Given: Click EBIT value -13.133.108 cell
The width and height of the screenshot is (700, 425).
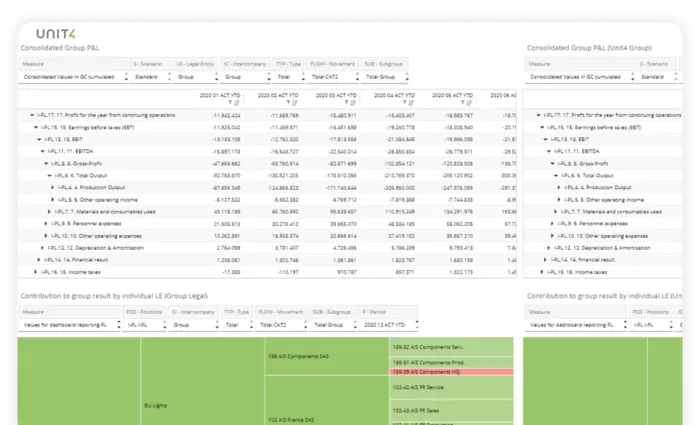Looking at the screenshot, I should pyautogui.click(x=226, y=139).
